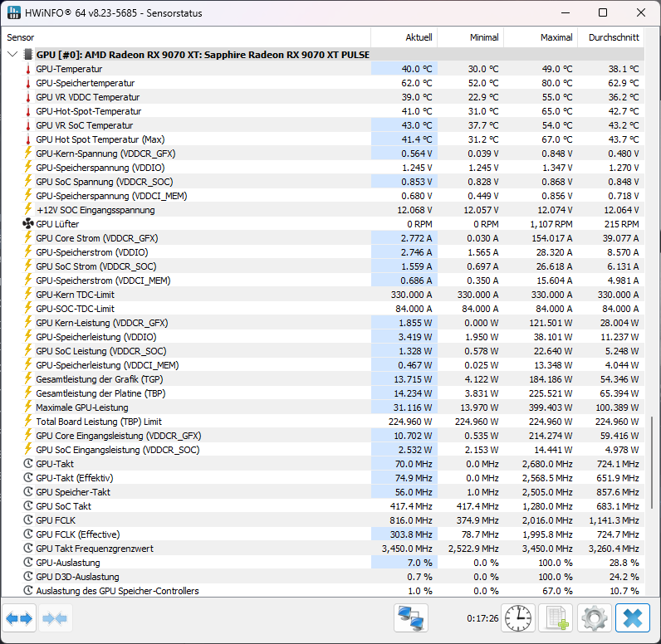This screenshot has width=661, height=644.
Task: Click the 3,260.4 MHz average frequency limit value
Action: point(614,549)
